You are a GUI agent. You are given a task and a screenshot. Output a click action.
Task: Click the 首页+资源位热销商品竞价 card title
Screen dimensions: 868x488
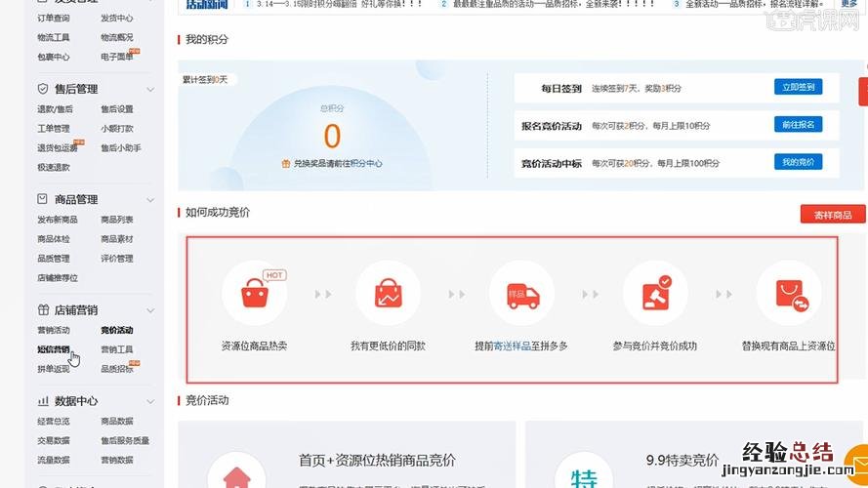click(377, 461)
